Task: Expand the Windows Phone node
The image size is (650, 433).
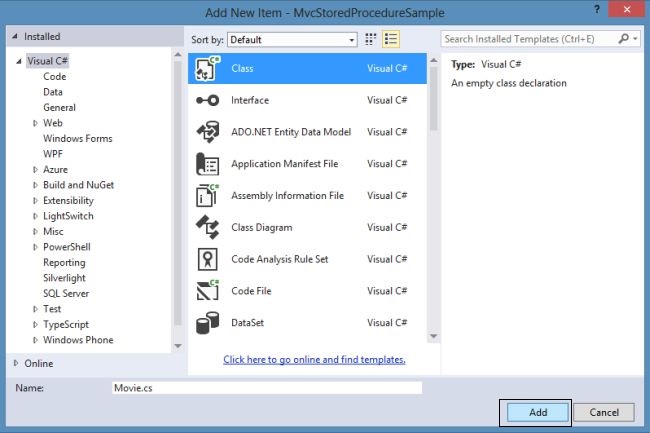Action: (x=35, y=340)
